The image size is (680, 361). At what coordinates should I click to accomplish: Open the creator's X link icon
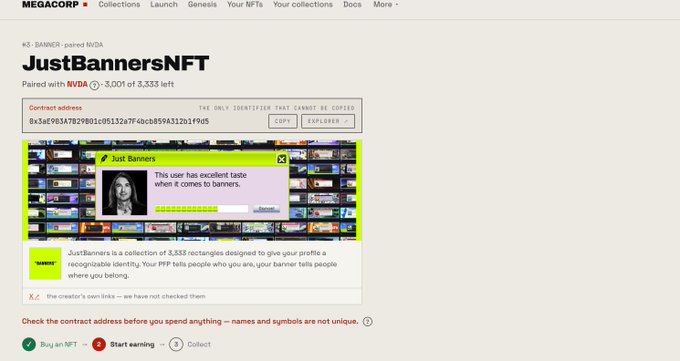point(34,297)
